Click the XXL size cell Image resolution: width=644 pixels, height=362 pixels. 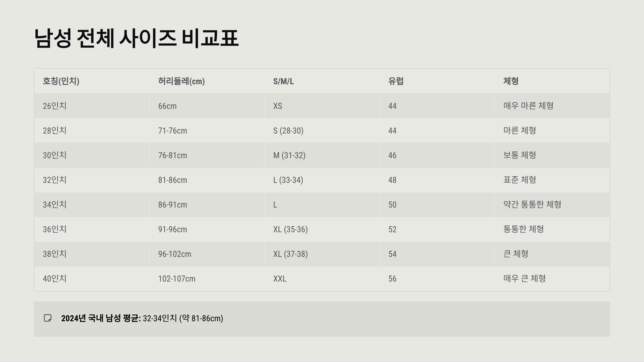(x=280, y=279)
